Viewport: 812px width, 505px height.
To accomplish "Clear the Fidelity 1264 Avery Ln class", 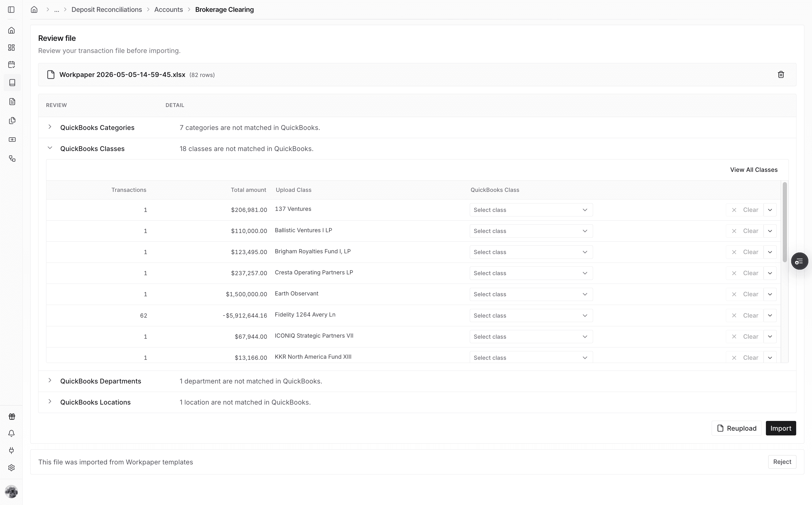I will coord(744,315).
